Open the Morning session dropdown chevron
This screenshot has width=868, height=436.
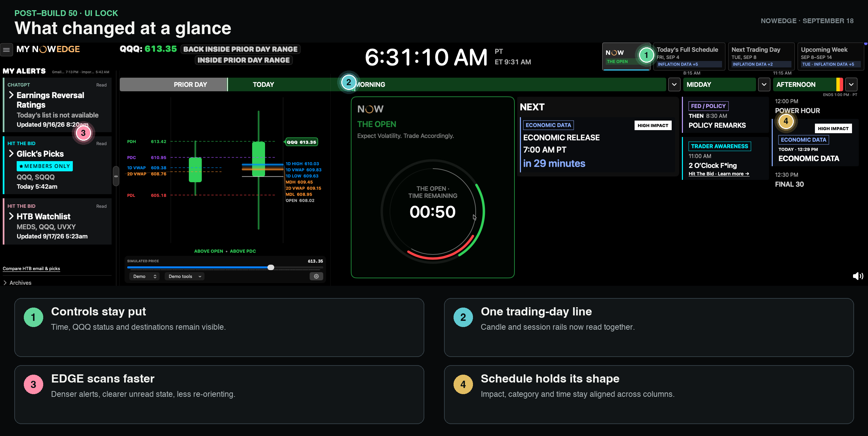tap(674, 84)
